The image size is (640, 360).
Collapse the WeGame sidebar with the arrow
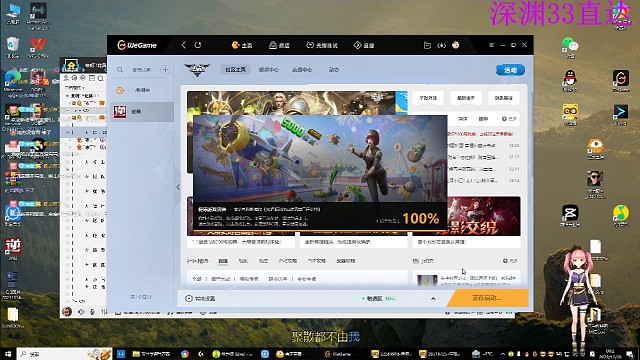(x=178, y=187)
